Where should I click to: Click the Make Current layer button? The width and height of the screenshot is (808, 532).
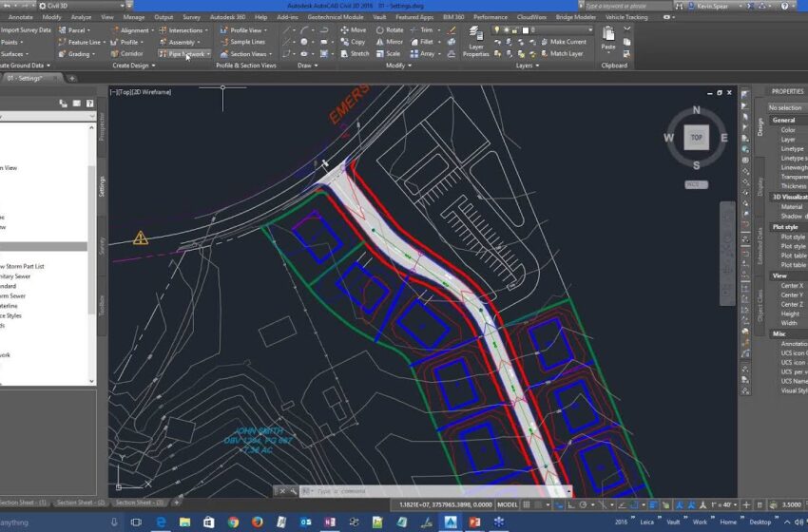pyautogui.click(x=562, y=42)
